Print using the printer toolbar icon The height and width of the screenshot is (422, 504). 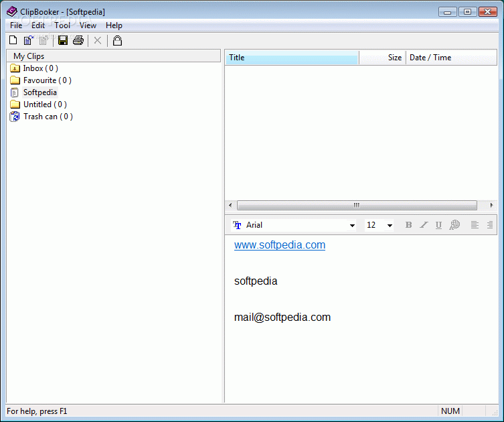click(x=78, y=41)
